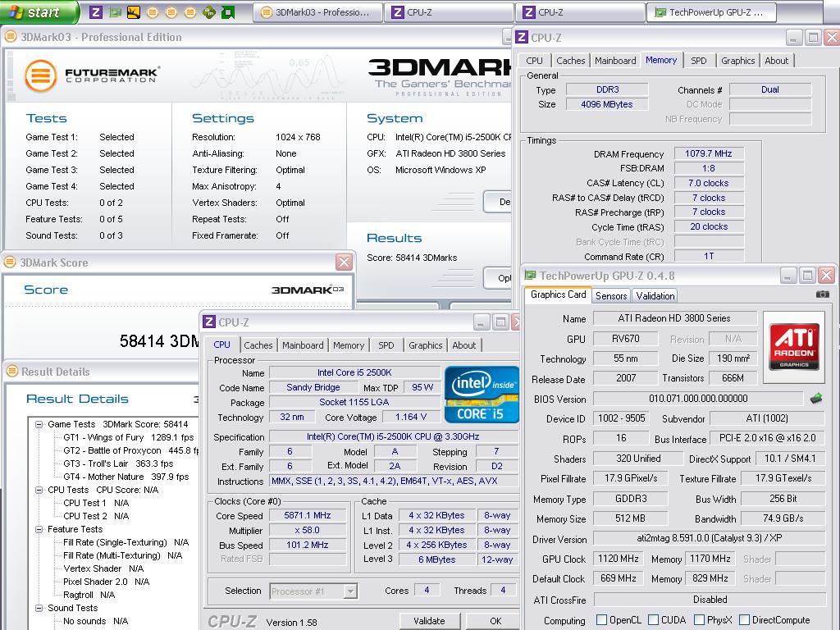Click the Command Rate 1T value
The height and width of the screenshot is (630, 840).
pyautogui.click(x=708, y=256)
